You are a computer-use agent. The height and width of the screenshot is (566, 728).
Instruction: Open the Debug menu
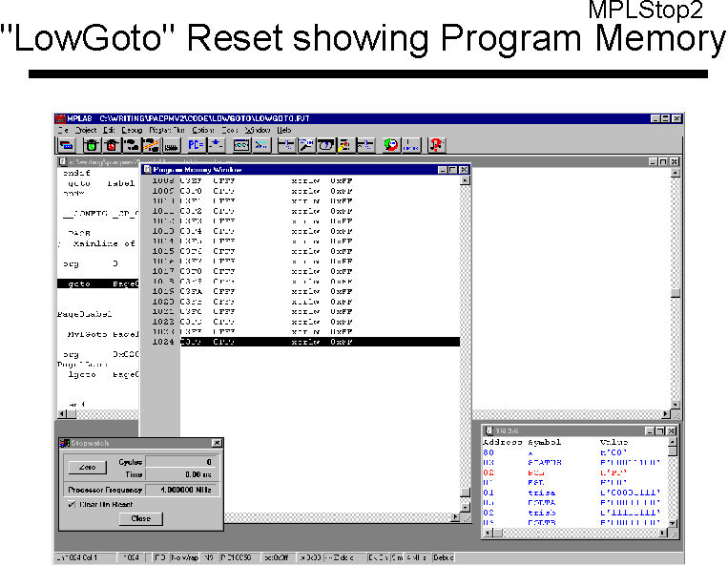[132, 131]
